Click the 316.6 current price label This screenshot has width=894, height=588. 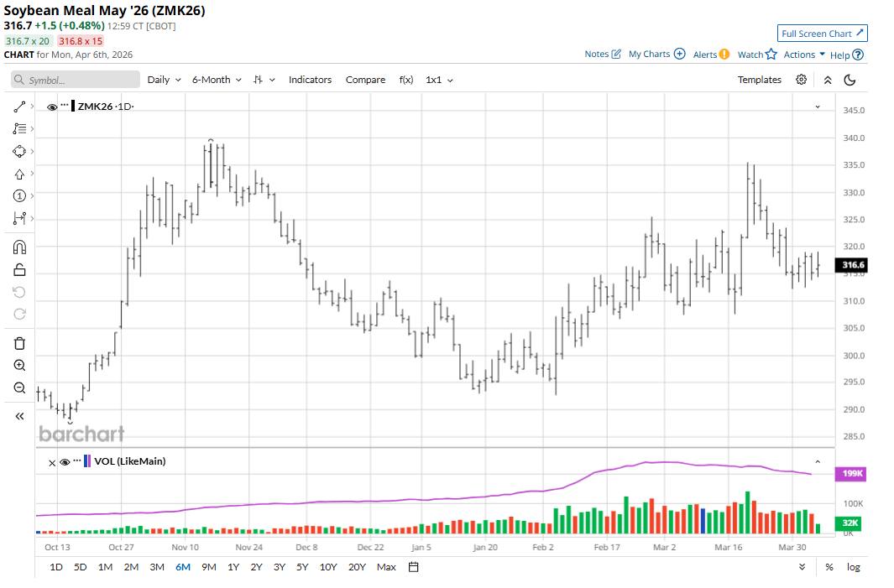pyautogui.click(x=852, y=265)
